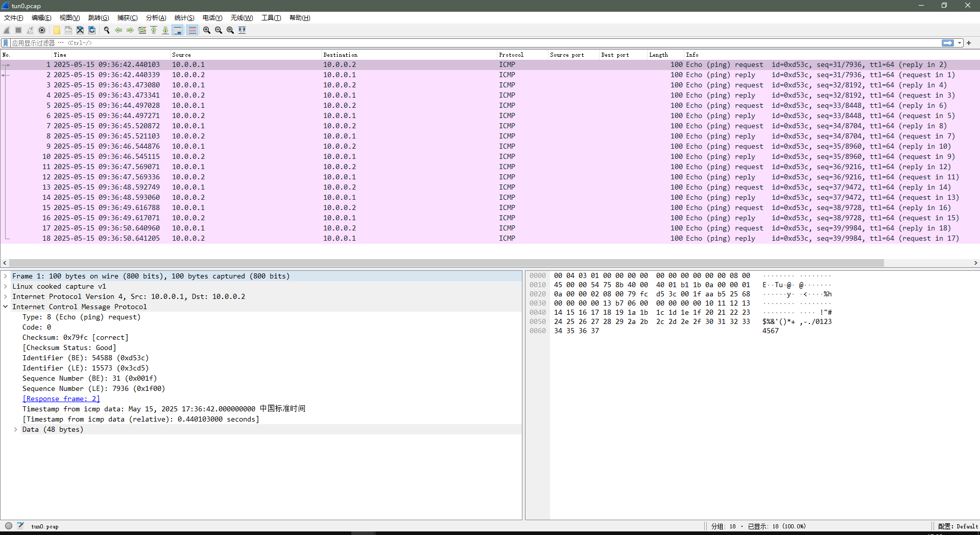980x535 pixels.
Task: Sort by the Length column header
Action: pos(665,55)
